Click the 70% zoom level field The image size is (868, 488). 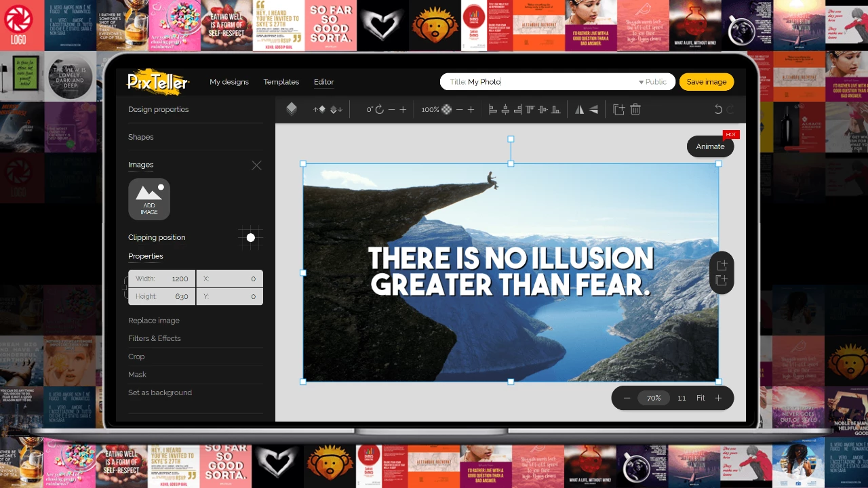[x=654, y=399]
